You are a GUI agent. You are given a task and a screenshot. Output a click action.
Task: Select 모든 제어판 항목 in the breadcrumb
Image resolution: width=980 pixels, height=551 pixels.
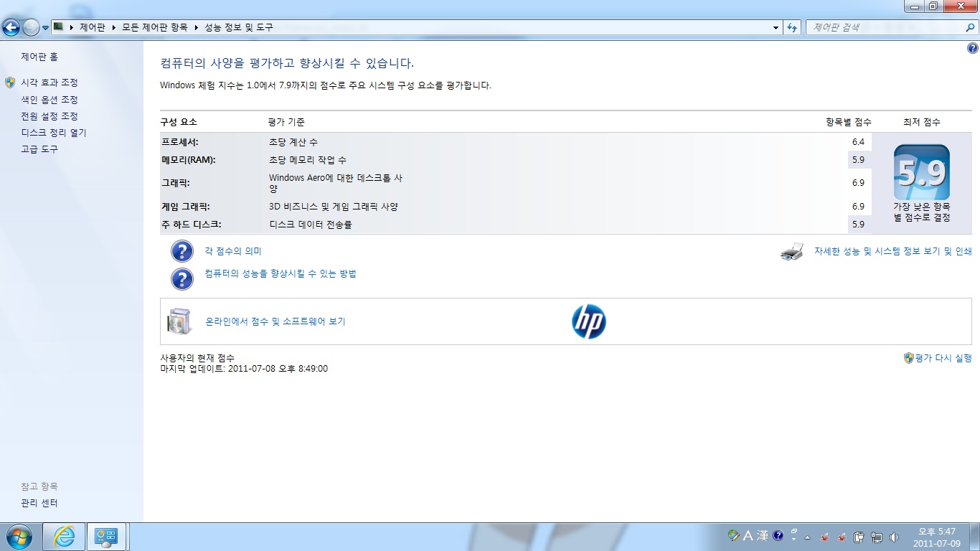click(154, 27)
